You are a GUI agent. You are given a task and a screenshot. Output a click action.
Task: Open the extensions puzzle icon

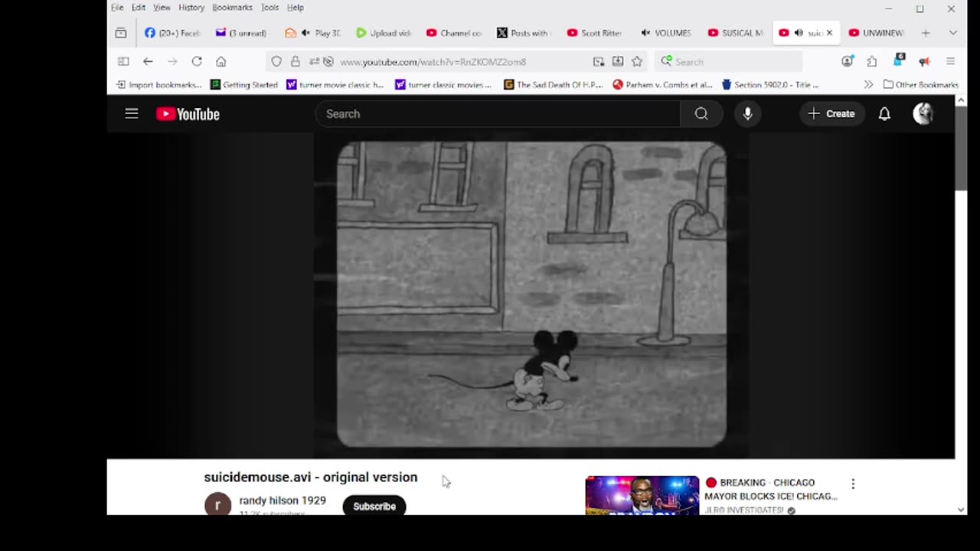872,61
